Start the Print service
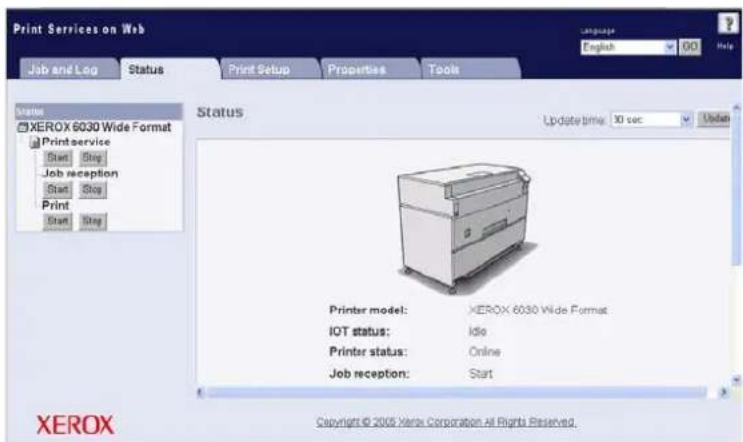 tap(58, 157)
